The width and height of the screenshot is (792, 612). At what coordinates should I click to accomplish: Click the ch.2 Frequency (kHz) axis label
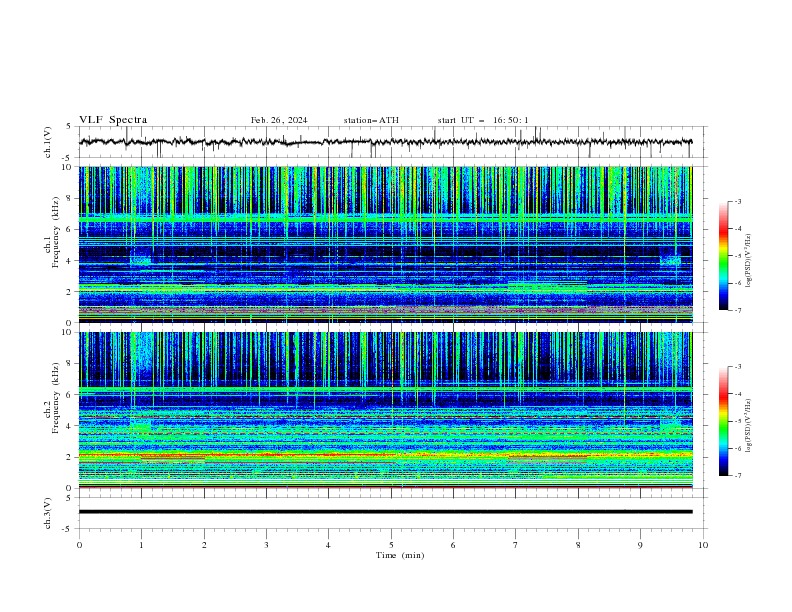point(52,398)
